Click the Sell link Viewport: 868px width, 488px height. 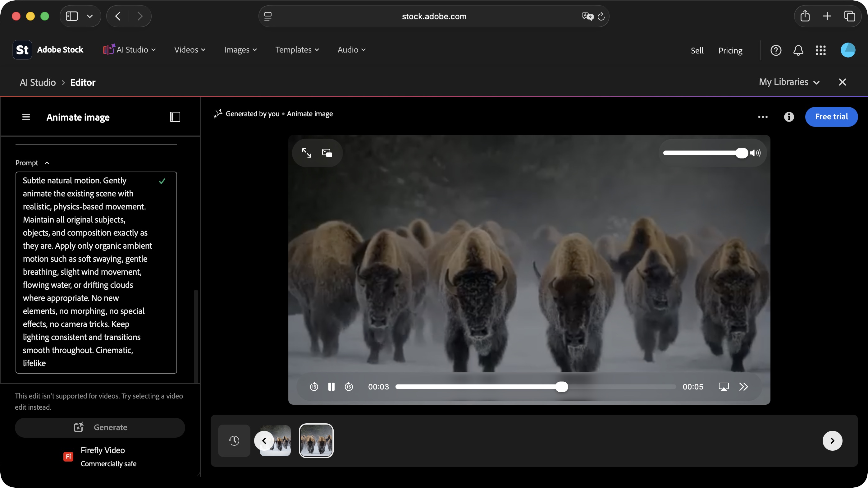click(697, 51)
